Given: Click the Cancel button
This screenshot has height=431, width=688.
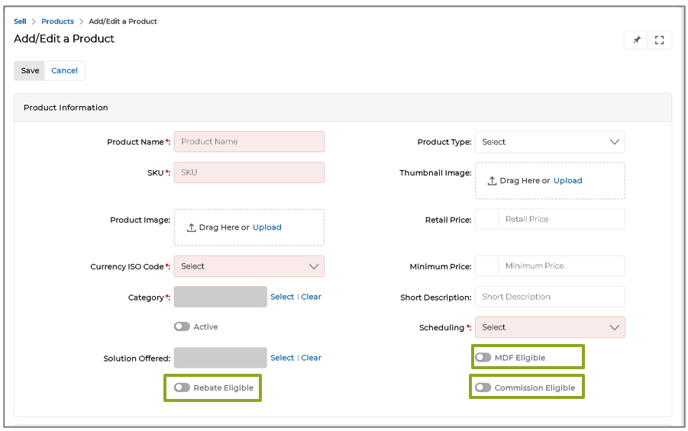Looking at the screenshot, I should [64, 71].
